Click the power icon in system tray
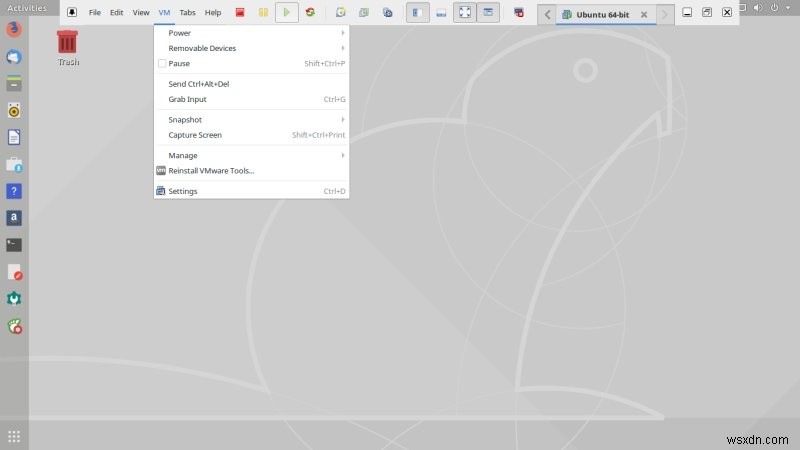 coord(774,8)
